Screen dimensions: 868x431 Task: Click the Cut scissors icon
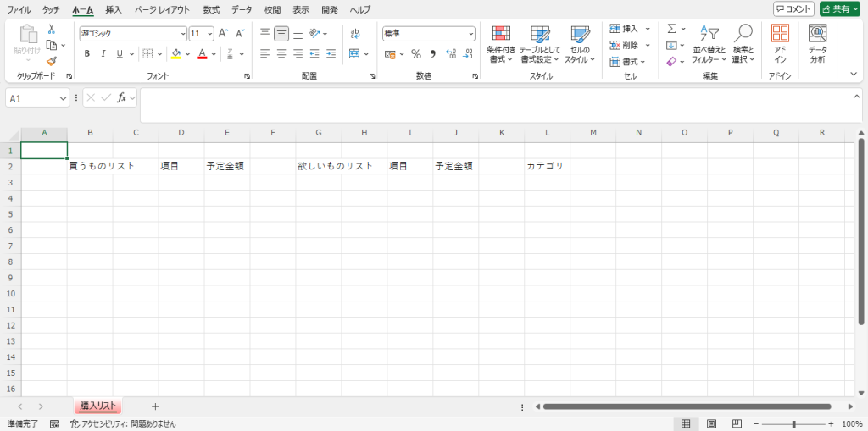click(x=52, y=29)
